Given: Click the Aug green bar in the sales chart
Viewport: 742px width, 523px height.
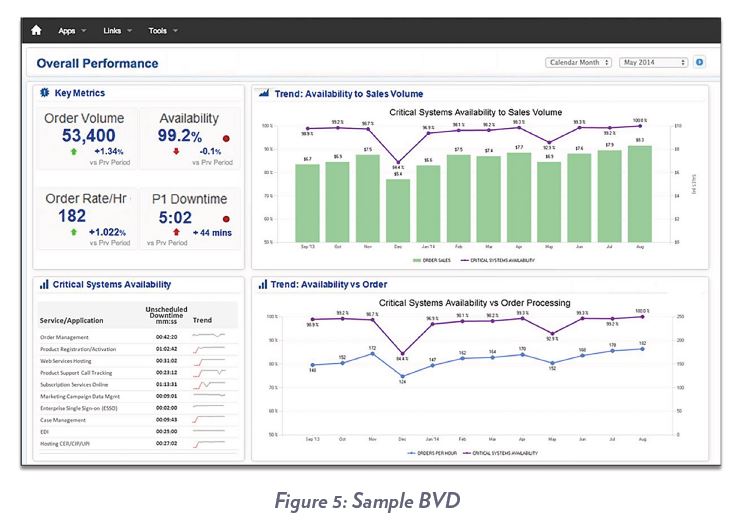Looking at the screenshot, I should tap(640, 194).
